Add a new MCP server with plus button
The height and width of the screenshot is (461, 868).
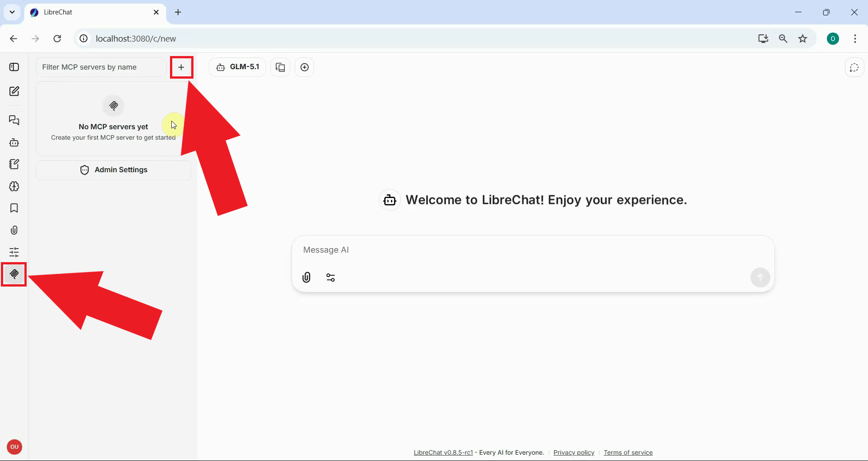coord(181,67)
